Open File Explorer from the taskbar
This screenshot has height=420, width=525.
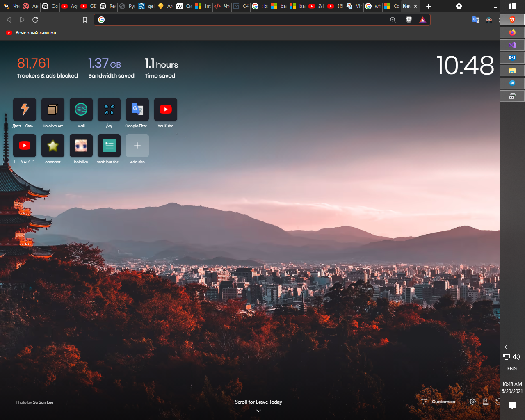click(512, 71)
